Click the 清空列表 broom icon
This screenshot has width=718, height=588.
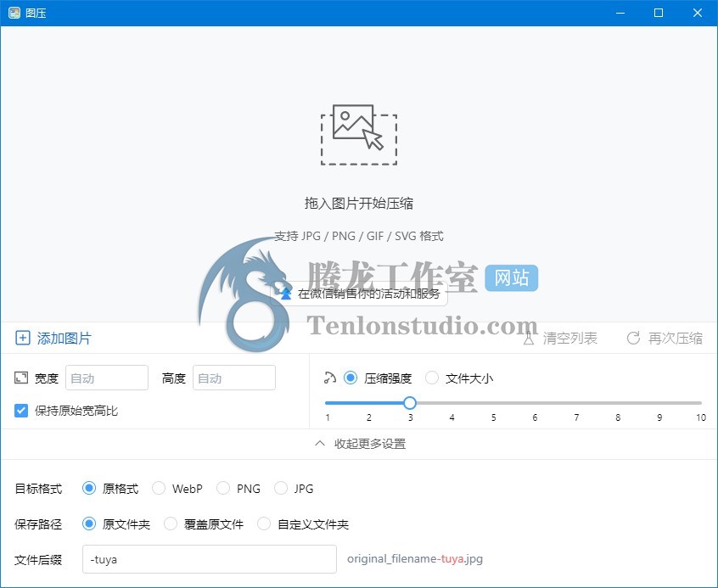[529, 339]
